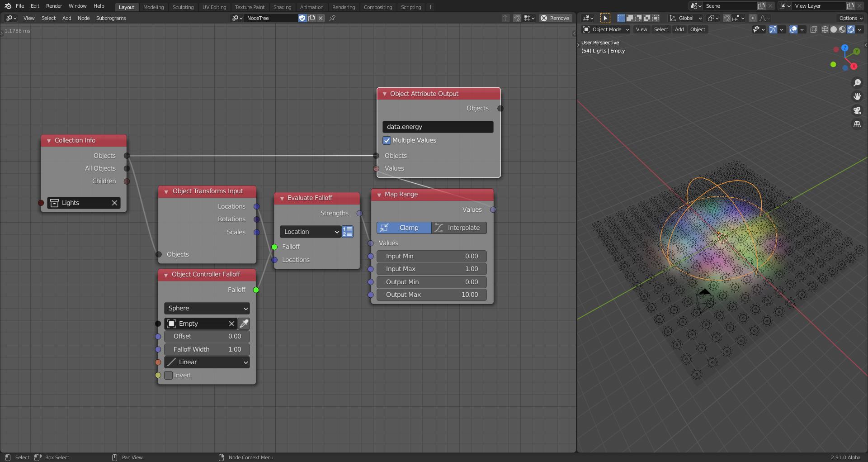
Task: Click the fake user shield icon for NodeTree
Action: click(302, 18)
